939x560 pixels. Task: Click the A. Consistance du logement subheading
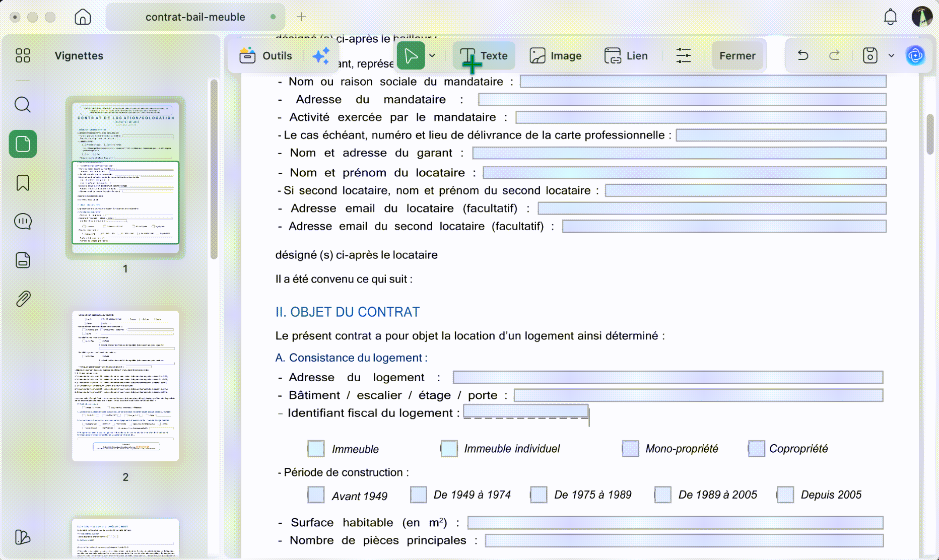tap(351, 358)
